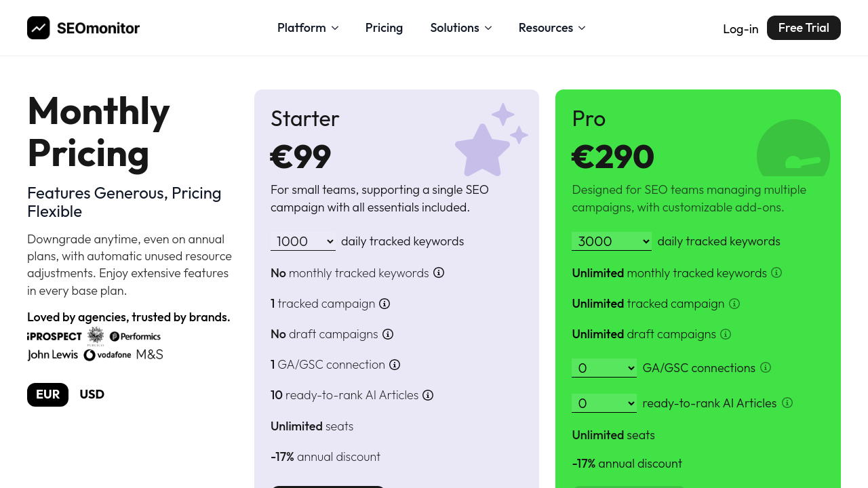
Task: Expand the Platform menu
Action: pyautogui.click(x=308, y=28)
